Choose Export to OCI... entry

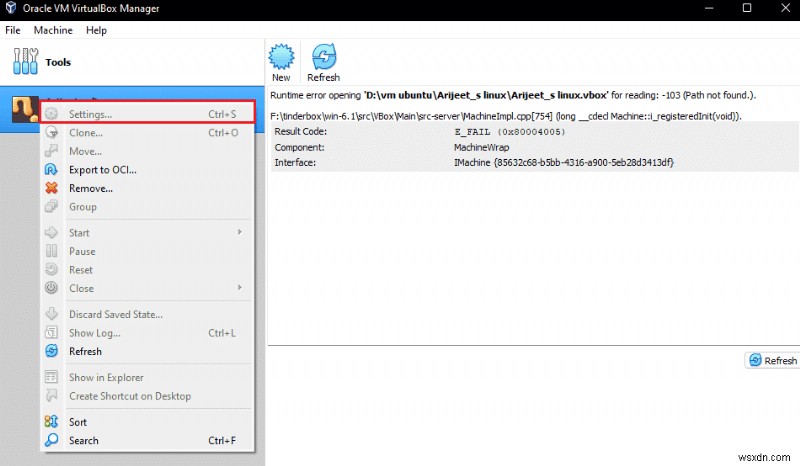tap(147, 169)
